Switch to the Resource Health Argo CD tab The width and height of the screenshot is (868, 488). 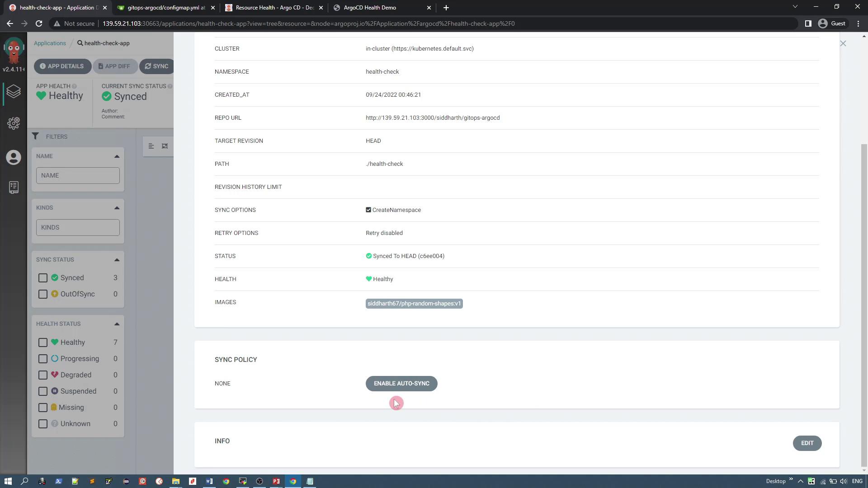pos(274,8)
